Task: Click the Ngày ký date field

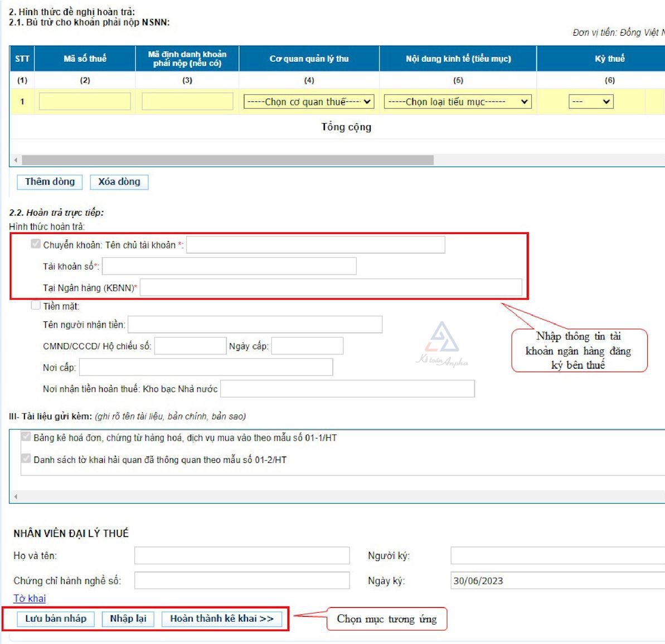Action: [557, 580]
